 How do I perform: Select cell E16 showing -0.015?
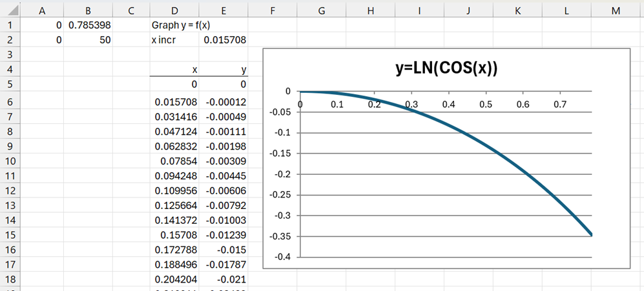(x=223, y=250)
